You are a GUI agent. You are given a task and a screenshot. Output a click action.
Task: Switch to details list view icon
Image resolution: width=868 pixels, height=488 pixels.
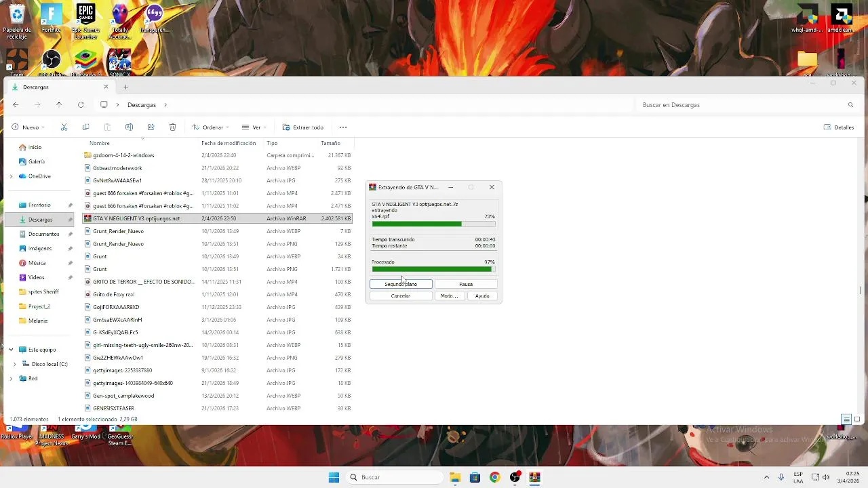[x=846, y=420]
